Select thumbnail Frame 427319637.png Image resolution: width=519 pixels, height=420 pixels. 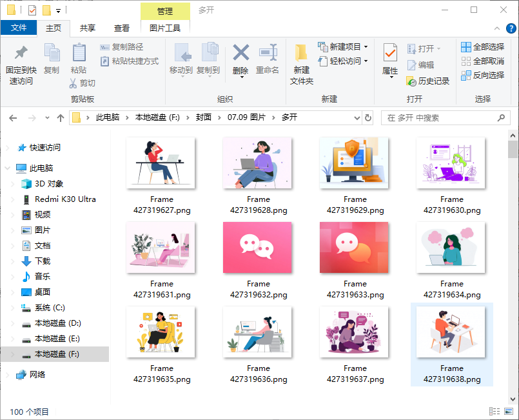tap(354, 332)
